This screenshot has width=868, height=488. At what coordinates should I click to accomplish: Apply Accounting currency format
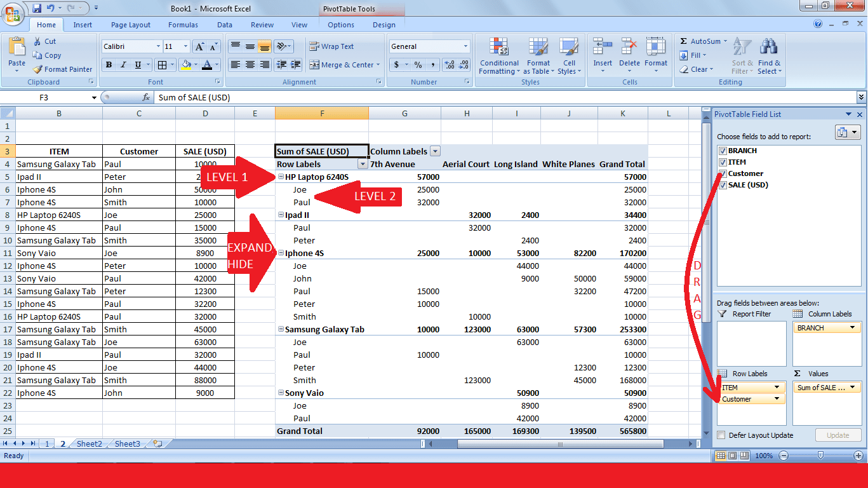click(397, 65)
